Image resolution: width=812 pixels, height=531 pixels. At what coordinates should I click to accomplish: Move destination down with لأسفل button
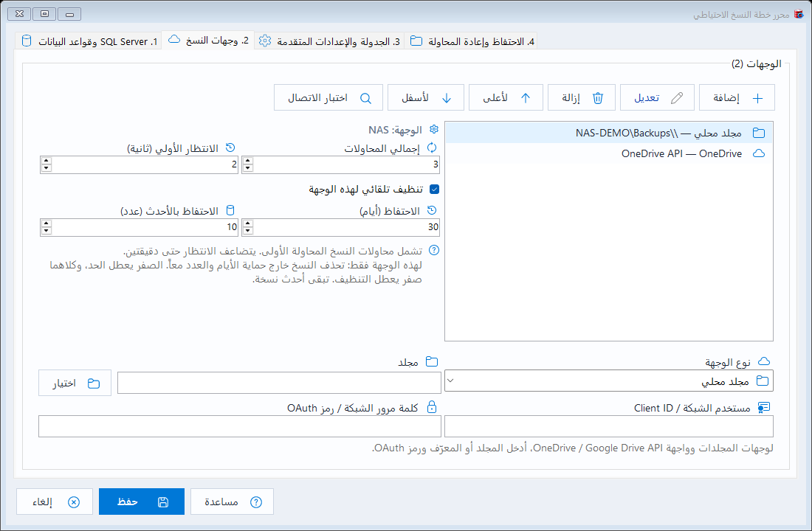[426, 98]
